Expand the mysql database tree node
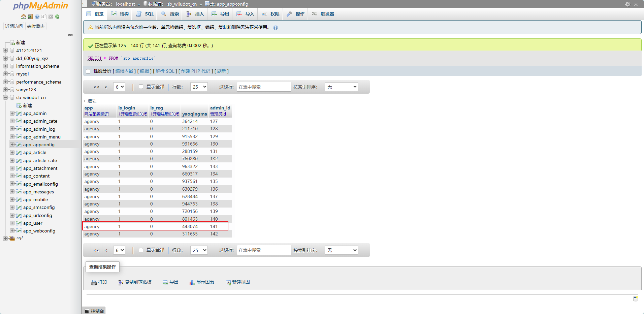Screen dimensions: 644x314 (5, 74)
